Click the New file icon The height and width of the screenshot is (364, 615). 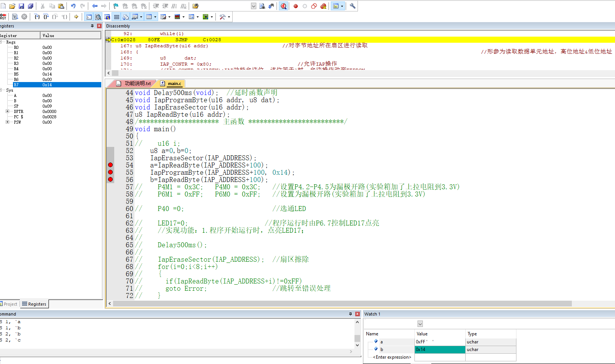(x=3, y=6)
